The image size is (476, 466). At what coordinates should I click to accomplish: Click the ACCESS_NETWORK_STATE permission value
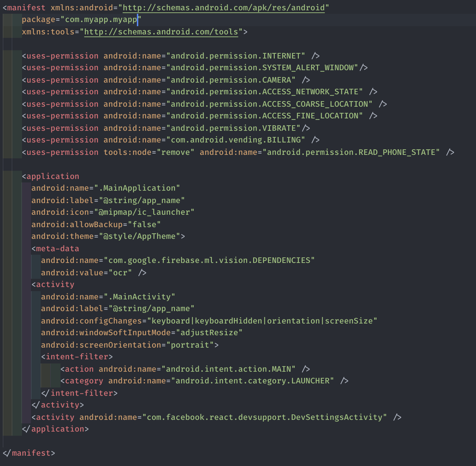[264, 92]
